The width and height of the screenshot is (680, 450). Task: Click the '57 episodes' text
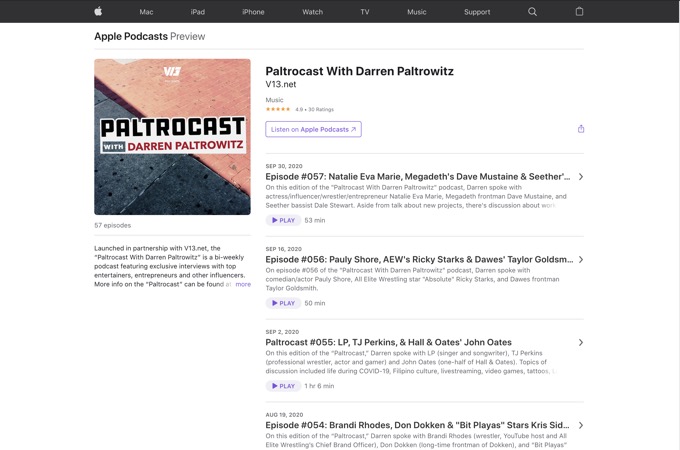coord(112,225)
